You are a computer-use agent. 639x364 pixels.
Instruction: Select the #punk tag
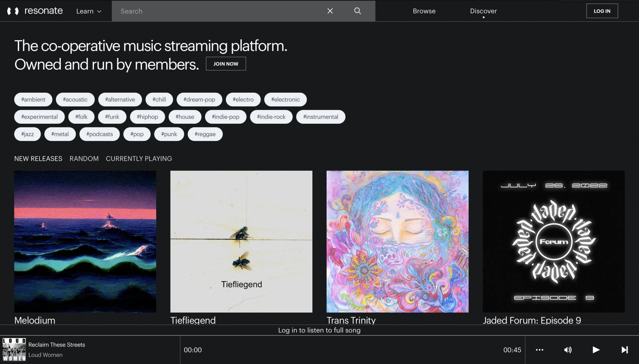pyautogui.click(x=169, y=134)
